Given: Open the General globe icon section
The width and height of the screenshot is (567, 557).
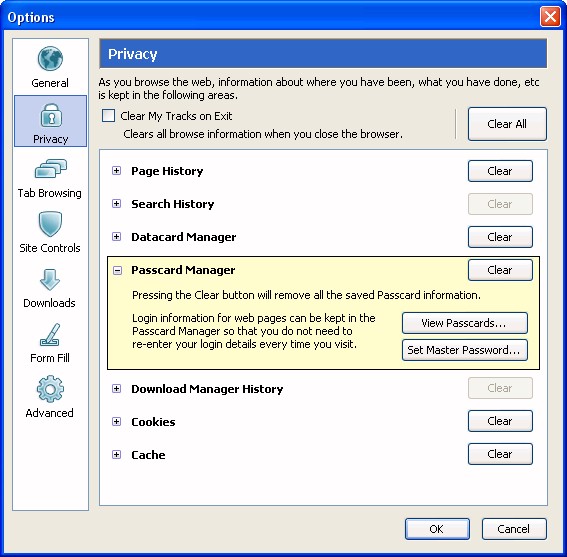Looking at the screenshot, I should [x=50, y=58].
